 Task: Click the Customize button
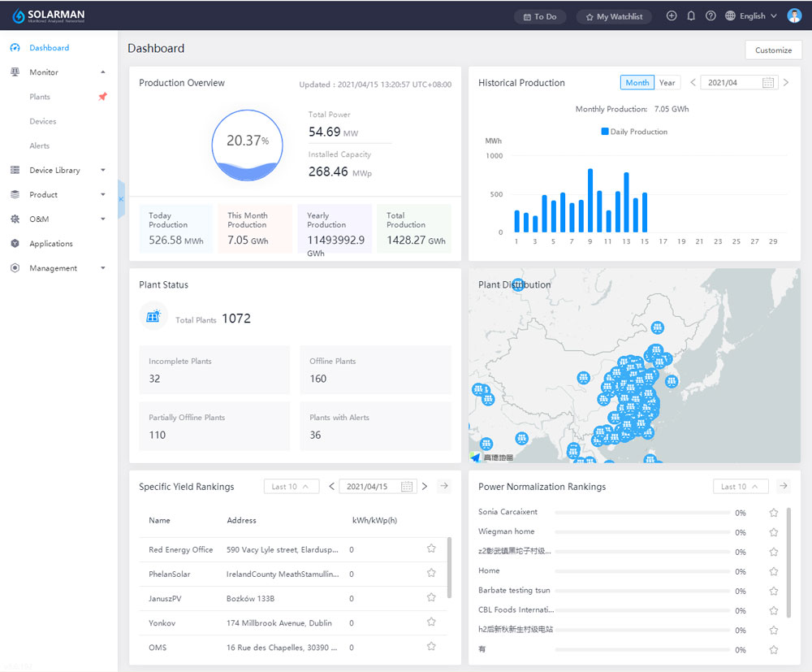tap(773, 50)
